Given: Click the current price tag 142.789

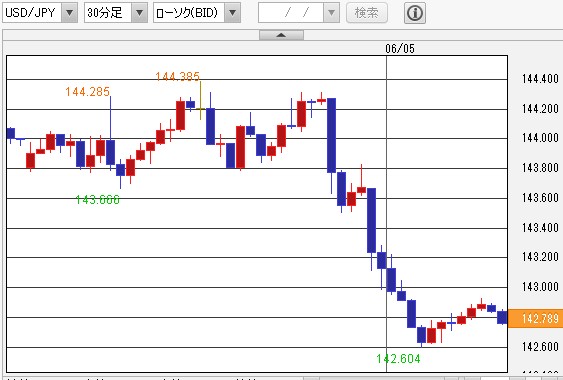Looking at the screenshot, I should (x=535, y=318).
